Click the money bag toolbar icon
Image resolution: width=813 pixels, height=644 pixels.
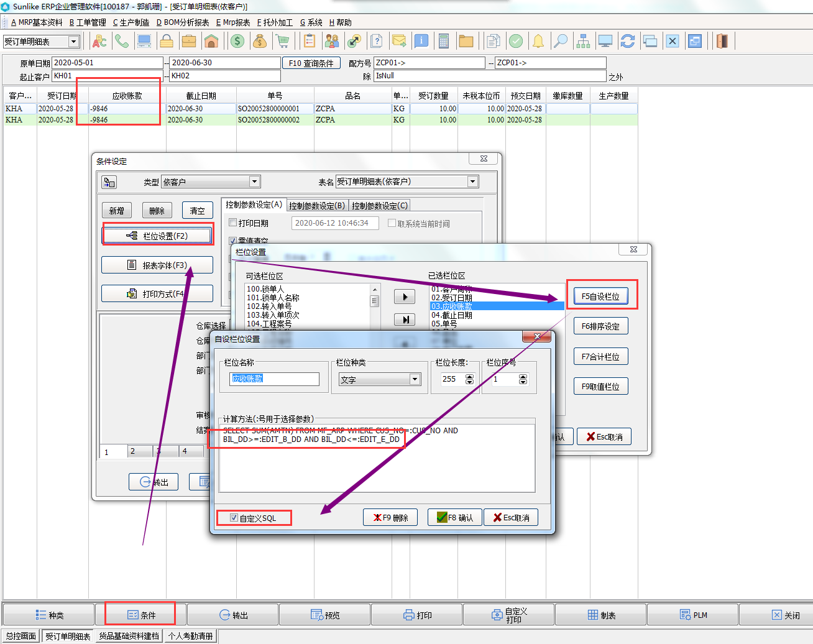pos(260,42)
